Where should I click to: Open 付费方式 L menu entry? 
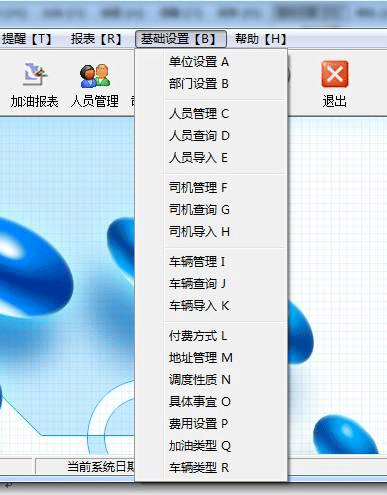(x=211, y=336)
